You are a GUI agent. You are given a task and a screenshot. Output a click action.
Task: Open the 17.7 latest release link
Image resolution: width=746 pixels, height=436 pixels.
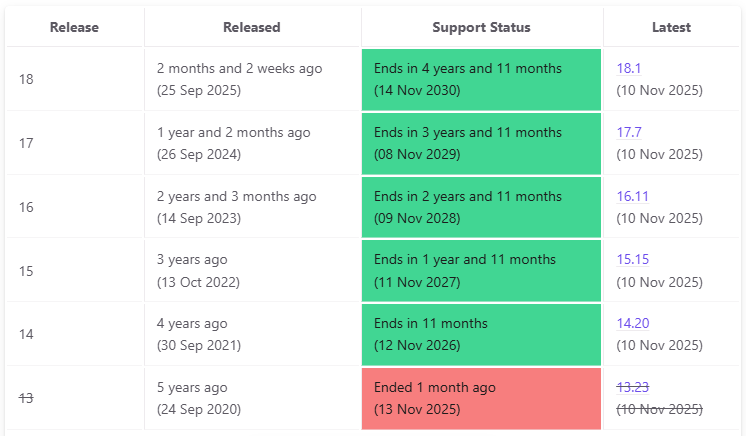[x=629, y=133]
